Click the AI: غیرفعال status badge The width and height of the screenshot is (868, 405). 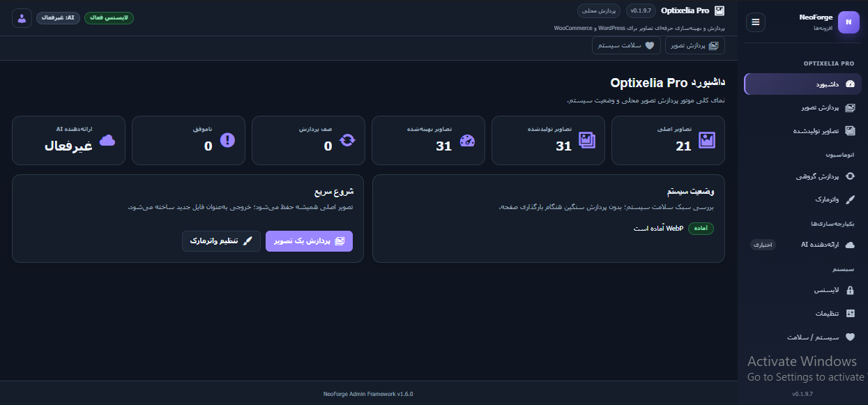click(x=58, y=17)
